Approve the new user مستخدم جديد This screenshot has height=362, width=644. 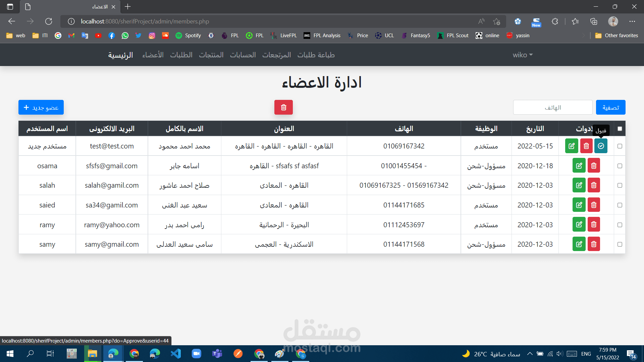pos(600,146)
